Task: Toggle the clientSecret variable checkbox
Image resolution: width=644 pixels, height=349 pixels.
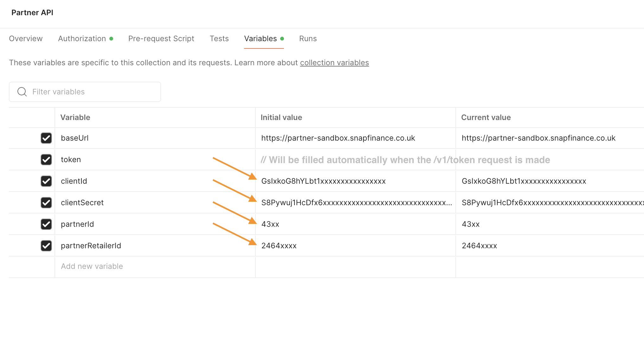Action: [x=46, y=203]
